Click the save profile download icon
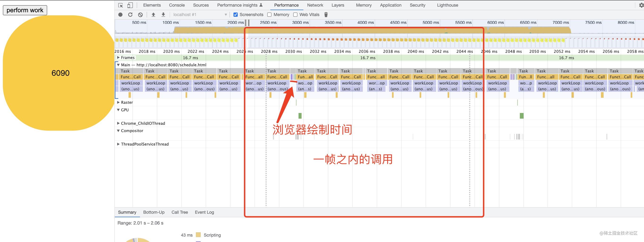 click(163, 15)
